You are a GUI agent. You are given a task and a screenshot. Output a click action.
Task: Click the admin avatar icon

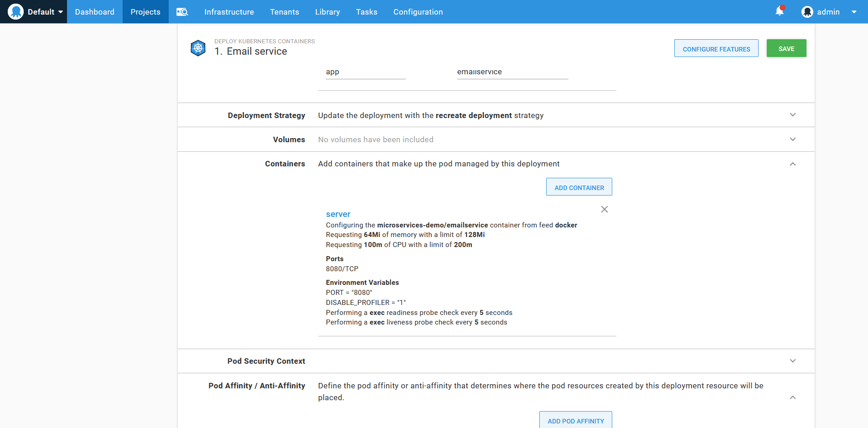(807, 11)
